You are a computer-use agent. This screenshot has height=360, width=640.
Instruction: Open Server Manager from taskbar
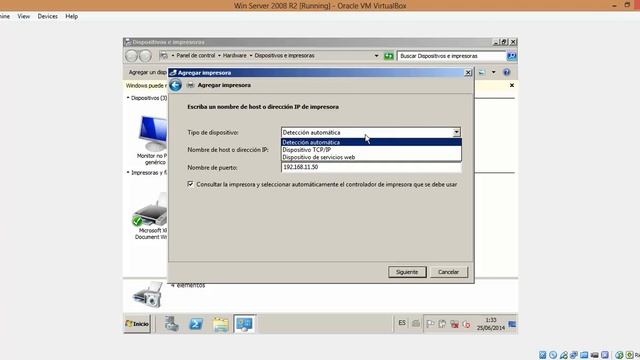[x=171, y=324]
